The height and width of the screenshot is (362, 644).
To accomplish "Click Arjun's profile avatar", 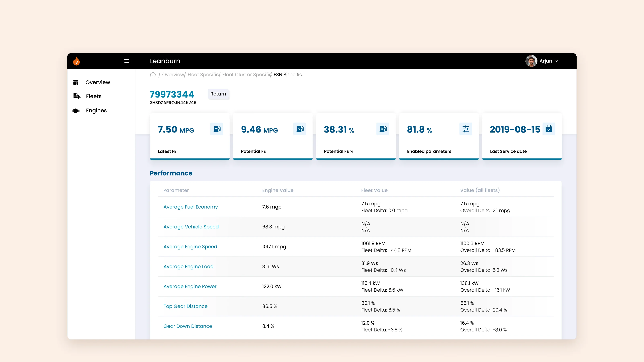I will (531, 61).
